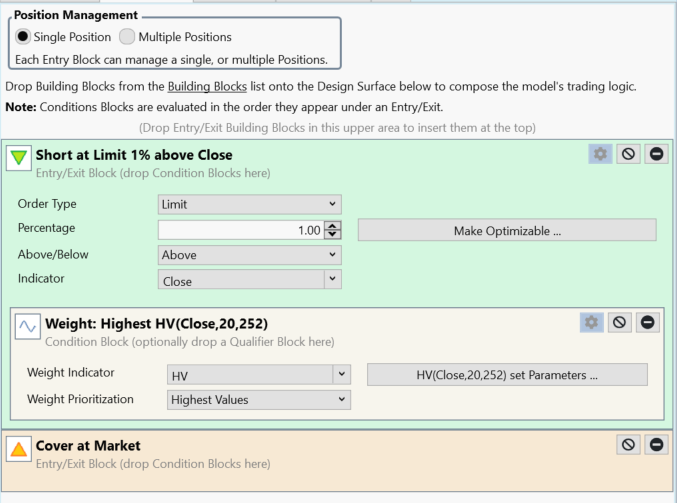Remove the Short at Limit block
The height and width of the screenshot is (503, 677).
pyautogui.click(x=656, y=154)
